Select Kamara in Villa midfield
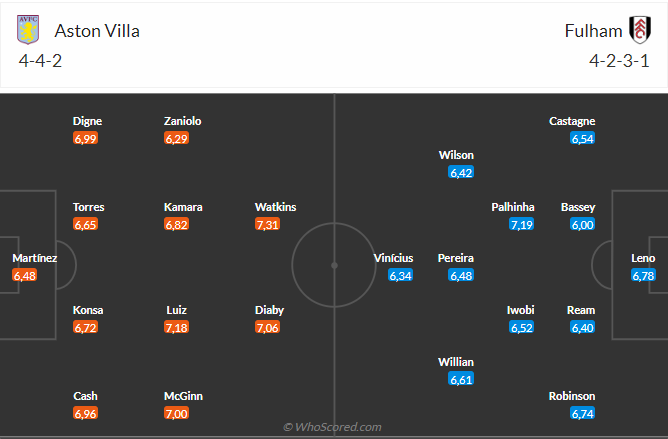668x439 pixels. [183, 207]
